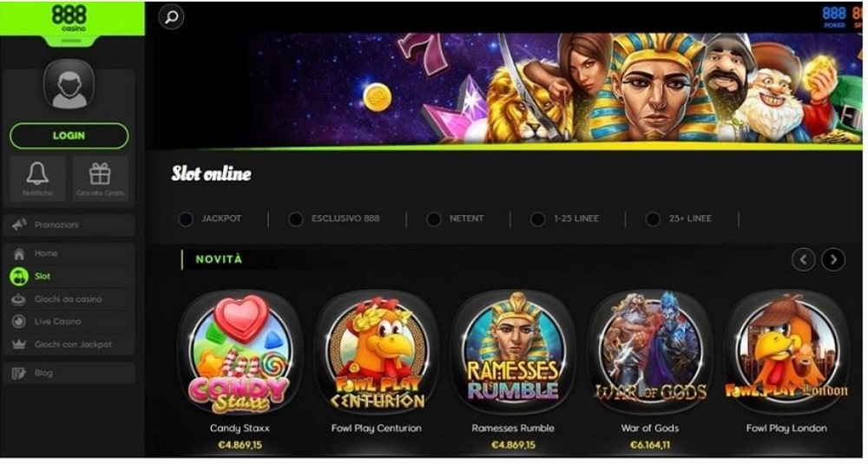
Task: Enable the 1-25 Linee filter
Action: (565, 219)
